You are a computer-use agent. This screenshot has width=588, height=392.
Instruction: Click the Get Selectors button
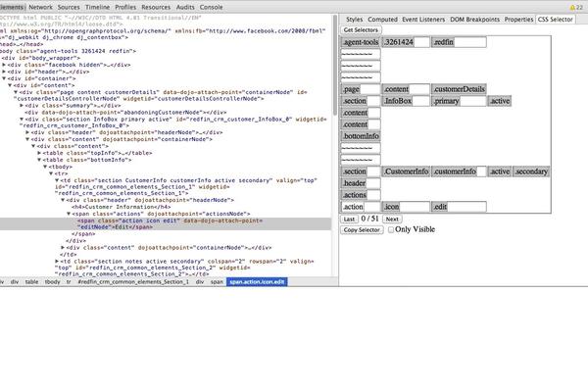pos(361,29)
